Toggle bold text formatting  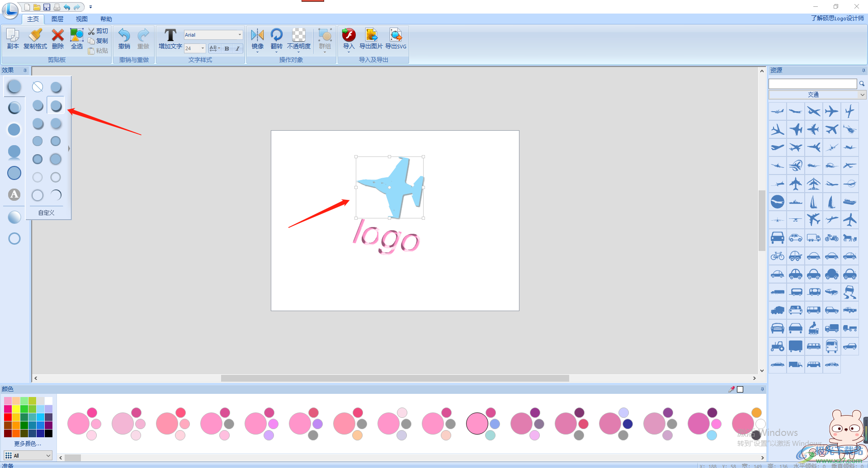[227, 48]
